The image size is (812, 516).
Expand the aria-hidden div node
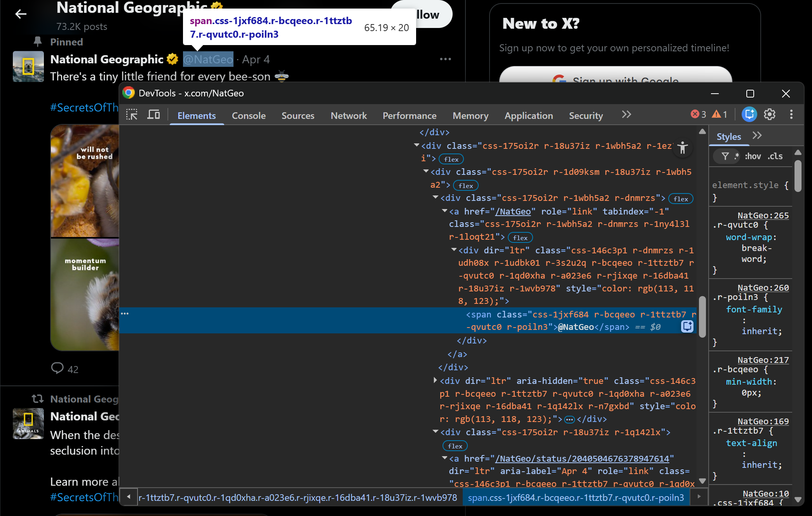pos(435,380)
